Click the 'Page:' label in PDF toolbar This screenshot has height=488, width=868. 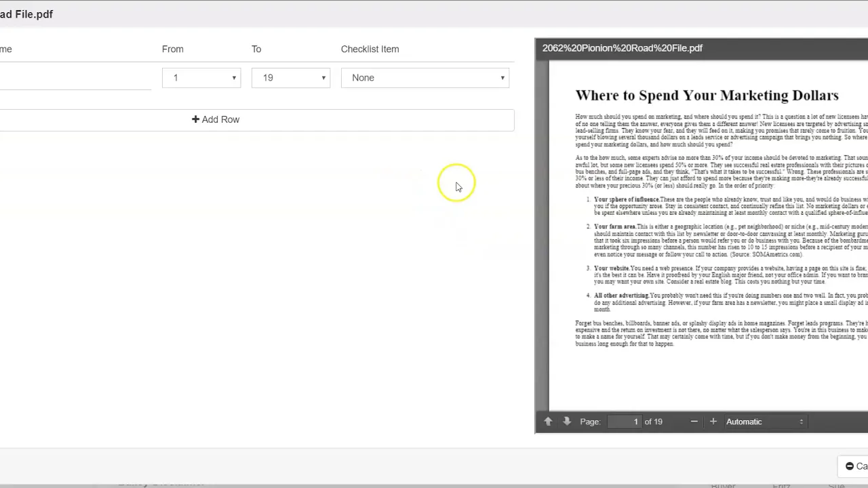(590, 422)
